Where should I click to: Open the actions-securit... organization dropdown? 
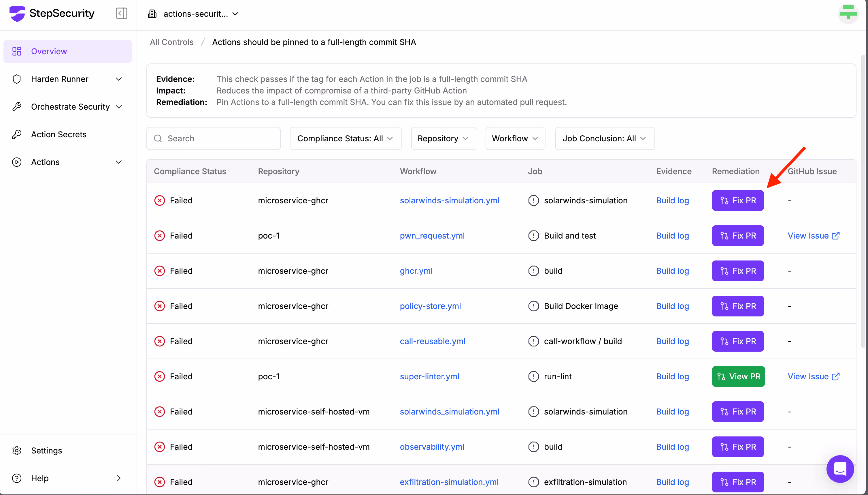point(193,14)
